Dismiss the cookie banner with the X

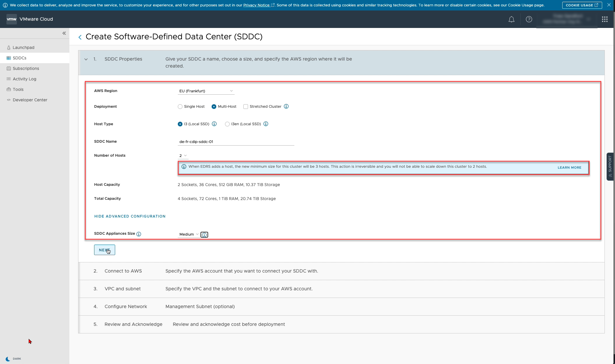[609, 5]
